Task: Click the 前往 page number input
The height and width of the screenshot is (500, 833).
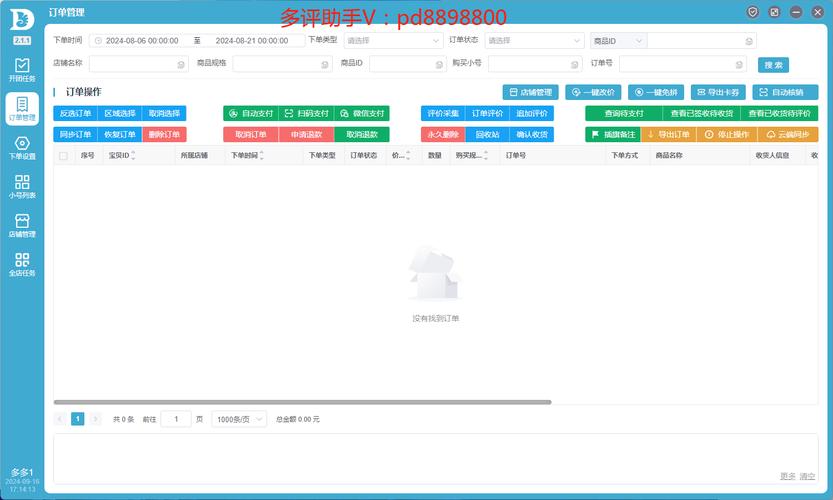Action: 176,419
